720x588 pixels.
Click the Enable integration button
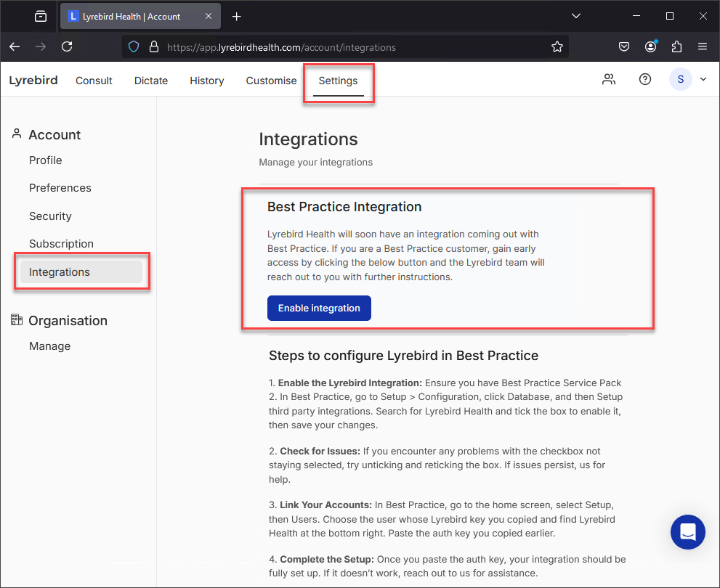click(x=319, y=309)
